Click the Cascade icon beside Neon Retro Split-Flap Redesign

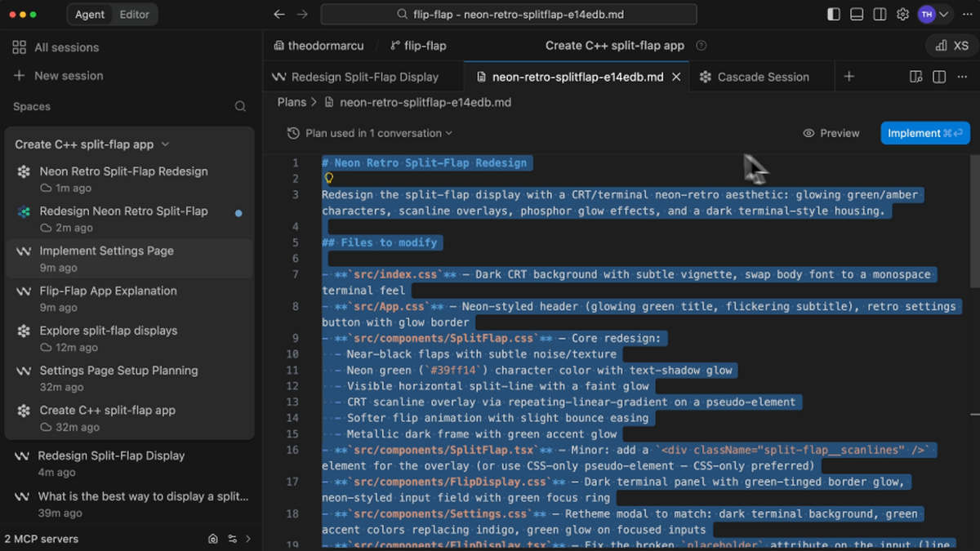(x=24, y=171)
